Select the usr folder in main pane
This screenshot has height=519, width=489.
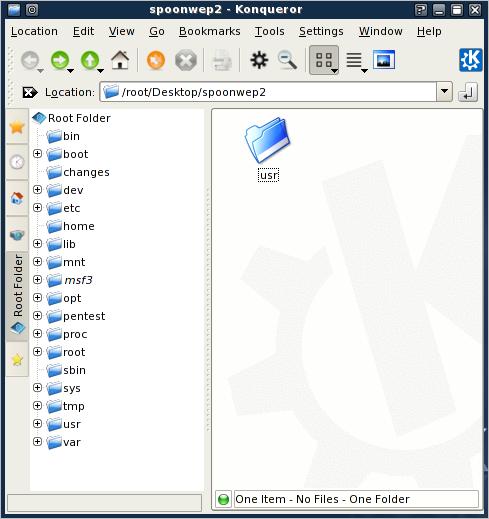tap(268, 149)
